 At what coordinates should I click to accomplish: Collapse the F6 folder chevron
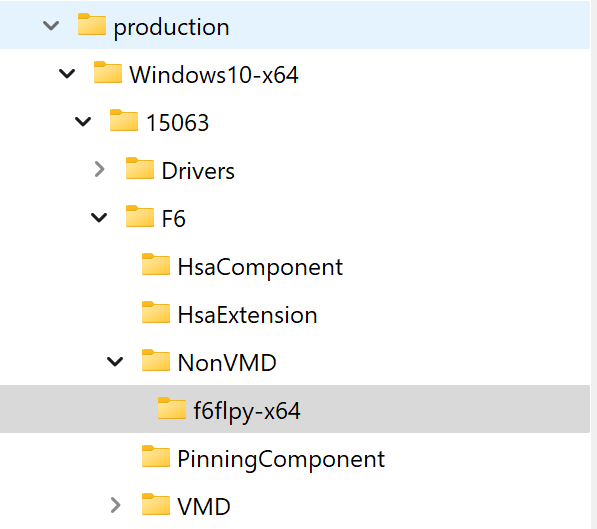[x=99, y=218]
